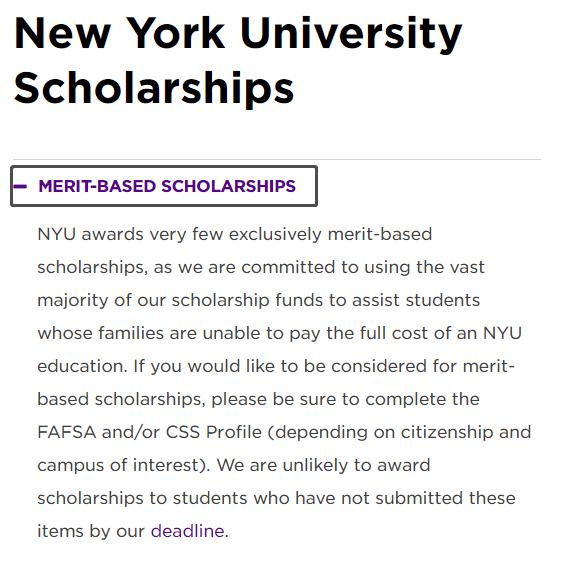Image resolution: width=573 pixels, height=566 pixels.
Task: Click the purple minus collapse icon
Action: (20, 186)
